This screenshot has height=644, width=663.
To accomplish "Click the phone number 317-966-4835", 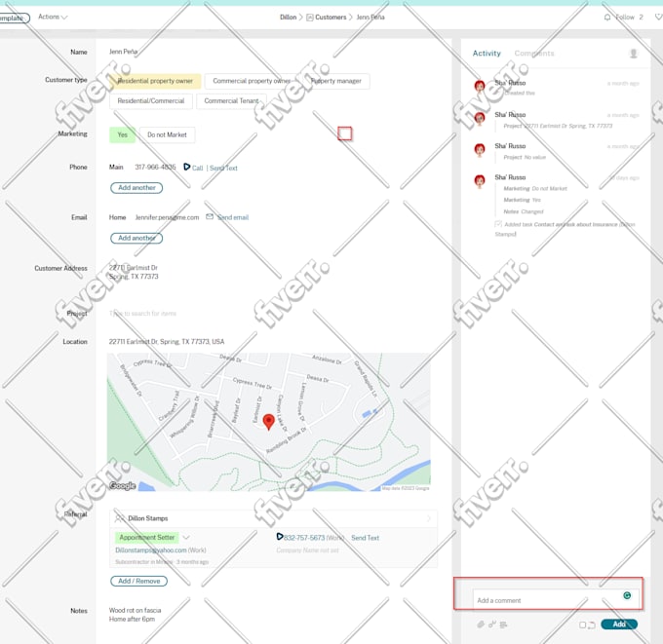I will 155,167.
